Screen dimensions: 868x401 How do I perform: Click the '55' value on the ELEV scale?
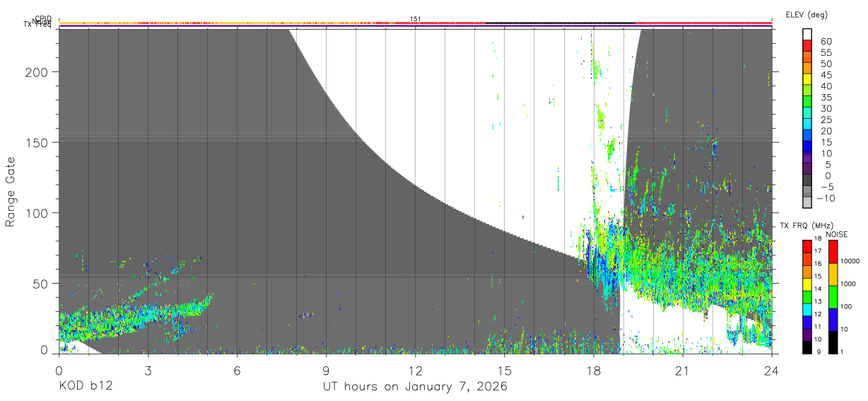(x=826, y=53)
